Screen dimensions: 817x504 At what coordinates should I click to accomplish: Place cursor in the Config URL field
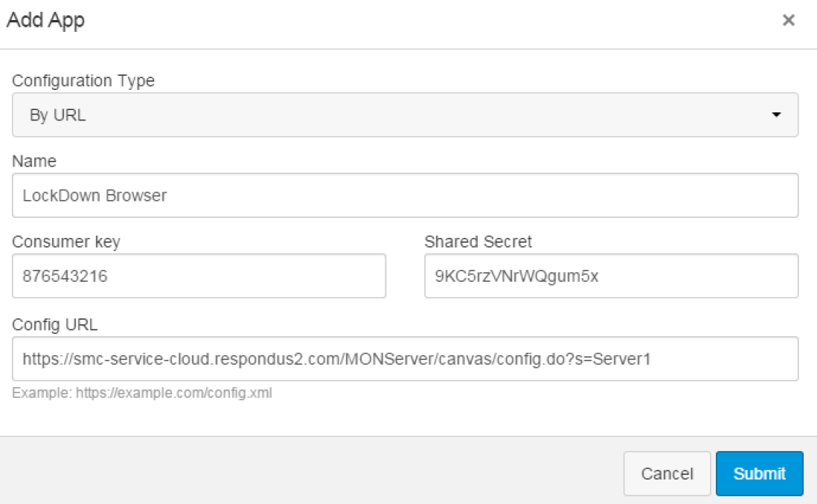405,359
